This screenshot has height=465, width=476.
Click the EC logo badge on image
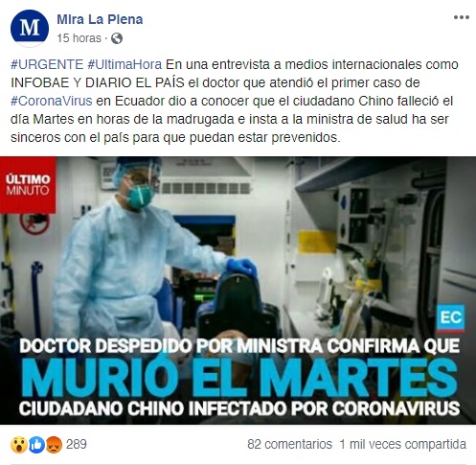pos(450,317)
